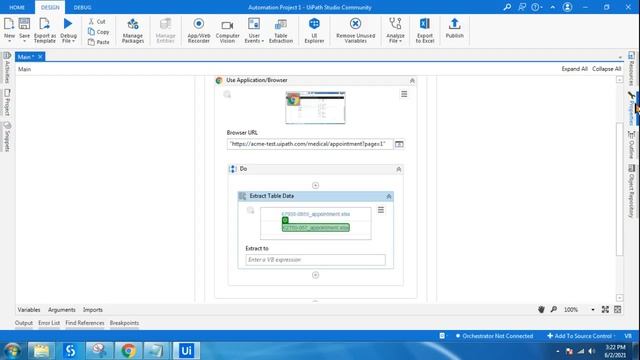Open Chrome from the taskbar
The height and width of the screenshot is (360, 640).
tap(128, 351)
